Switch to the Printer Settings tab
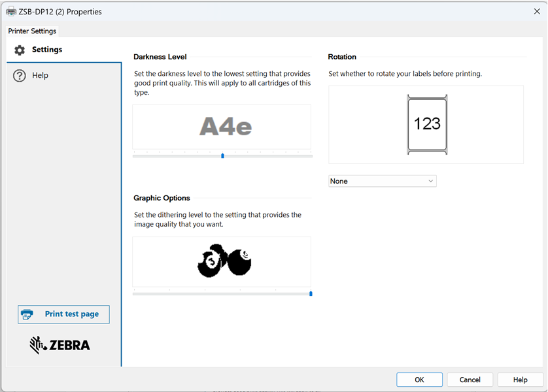The image size is (548, 392). tap(31, 31)
